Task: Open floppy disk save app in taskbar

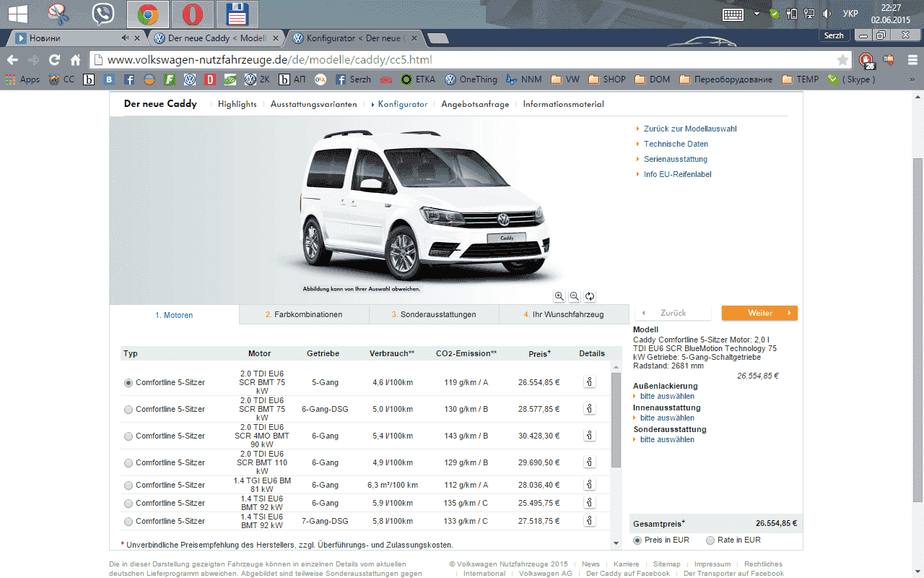Action: (236, 14)
